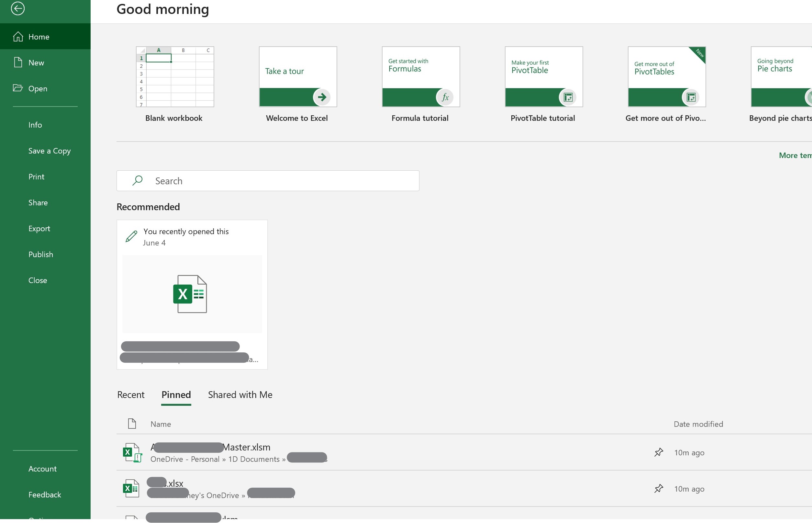Viewport: 812px width, 523px height.
Task: Switch to Shared with Me tab
Action: [240, 395]
